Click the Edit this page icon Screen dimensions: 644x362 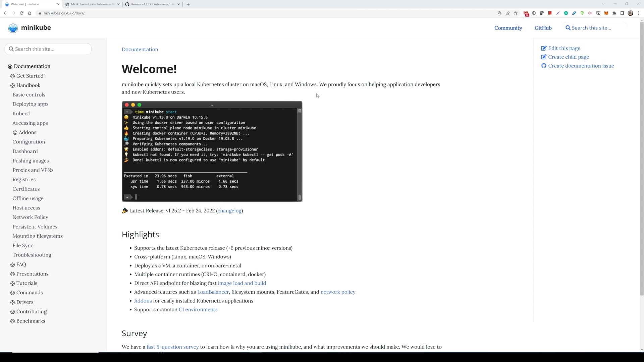pos(544,48)
